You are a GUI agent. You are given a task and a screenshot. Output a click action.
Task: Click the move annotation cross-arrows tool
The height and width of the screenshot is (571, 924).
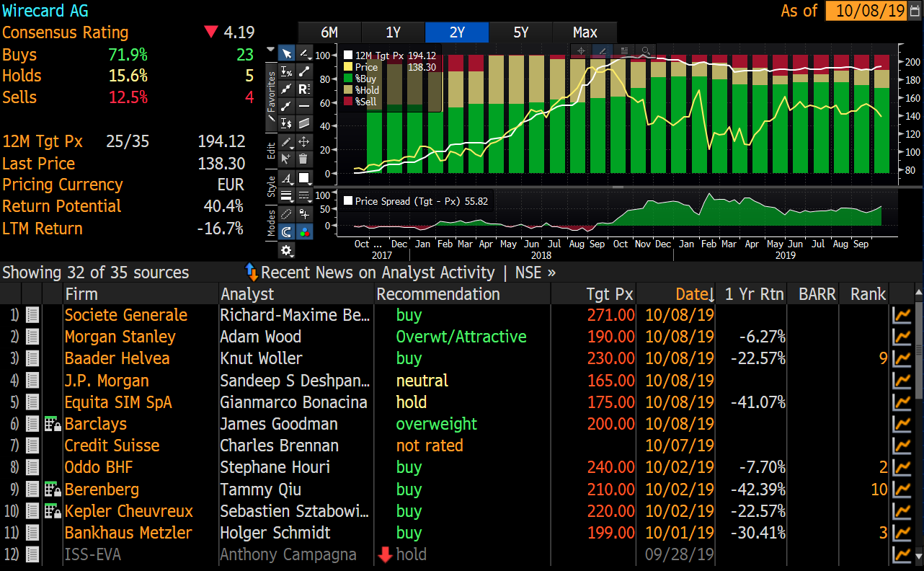(x=304, y=141)
